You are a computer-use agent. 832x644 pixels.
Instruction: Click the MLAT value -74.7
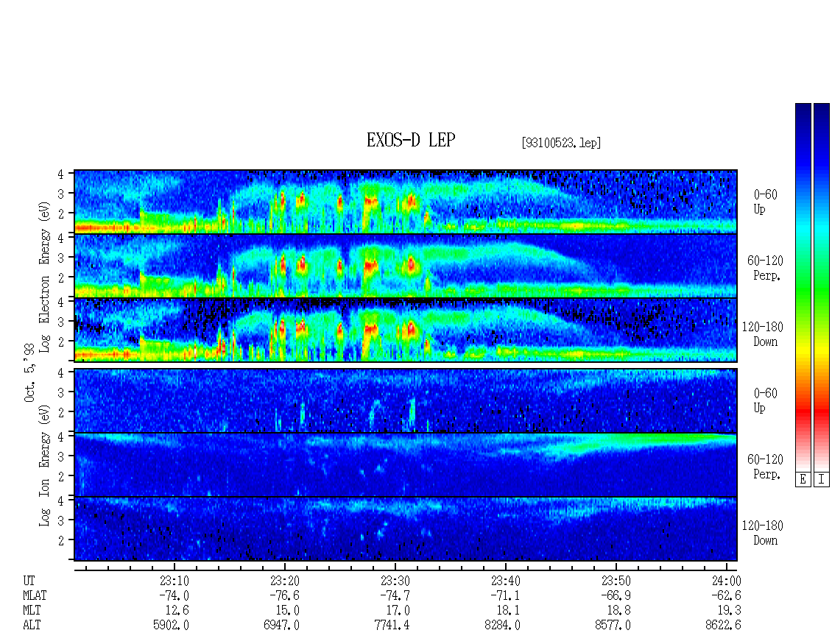(x=395, y=595)
